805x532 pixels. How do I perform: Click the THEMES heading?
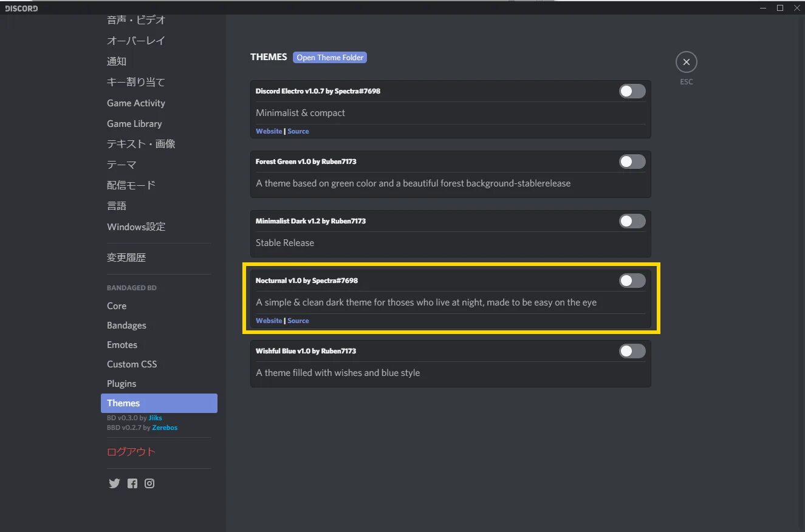point(269,56)
